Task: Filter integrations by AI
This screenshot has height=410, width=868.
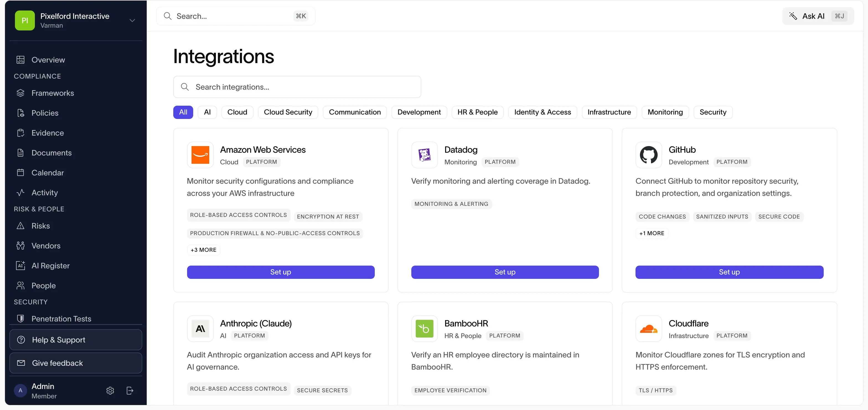Action: (207, 112)
